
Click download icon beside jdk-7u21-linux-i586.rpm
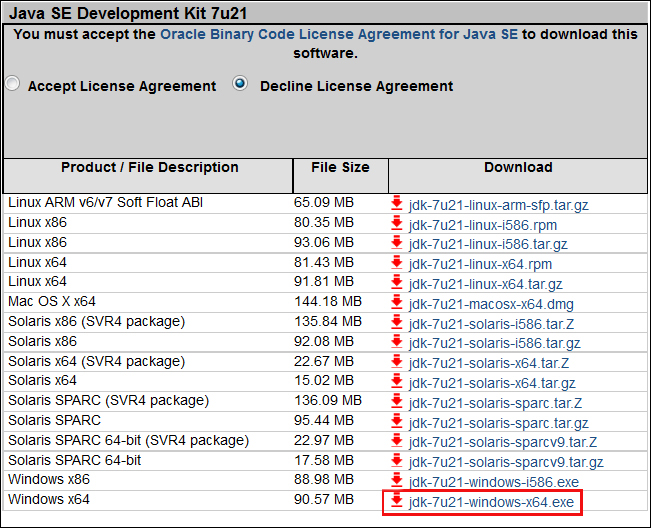click(x=397, y=223)
